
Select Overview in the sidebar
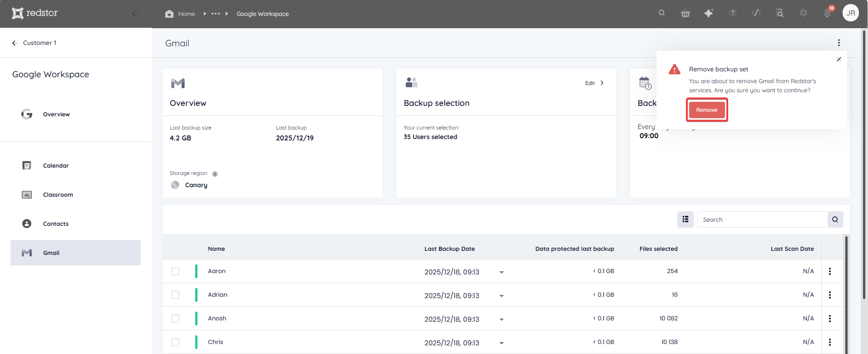(x=75, y=114)
